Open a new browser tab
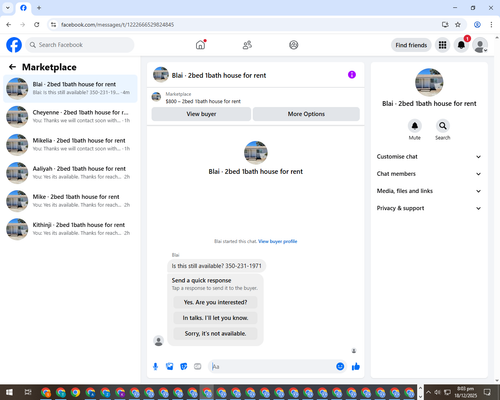Screen dimensions: 500x400 pos(39,8)
